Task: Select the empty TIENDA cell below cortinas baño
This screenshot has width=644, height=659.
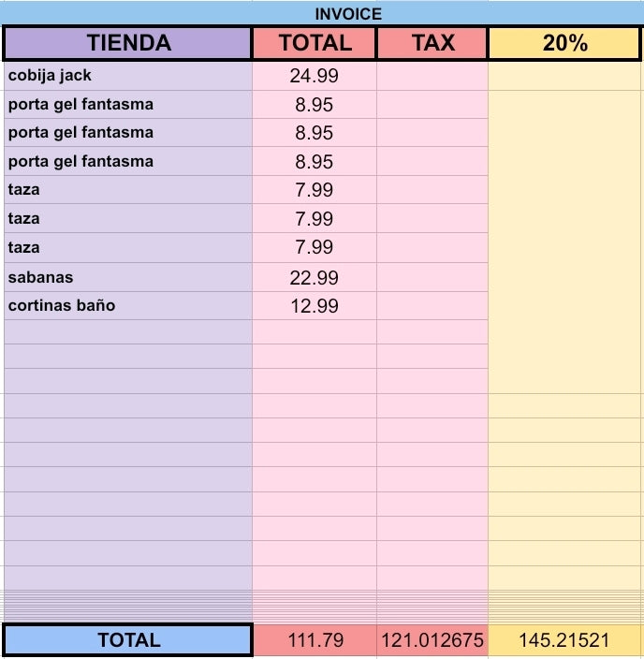Action: [128, 332]
